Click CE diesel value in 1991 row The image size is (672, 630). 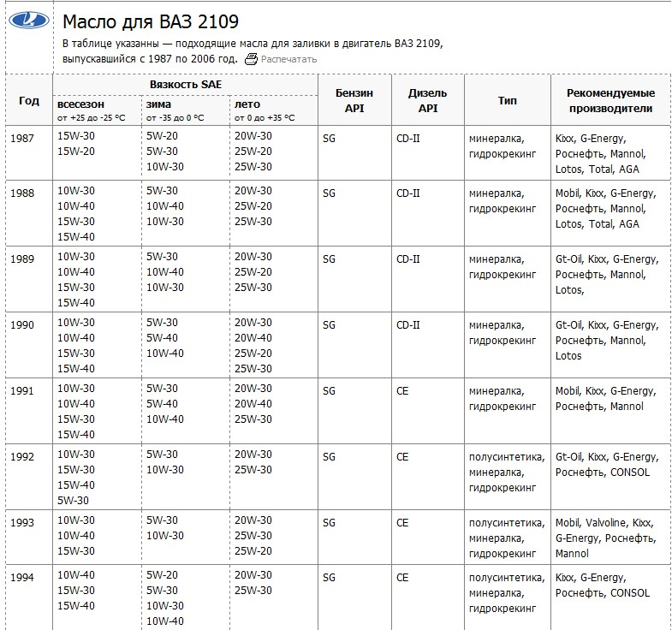(402, 391)
